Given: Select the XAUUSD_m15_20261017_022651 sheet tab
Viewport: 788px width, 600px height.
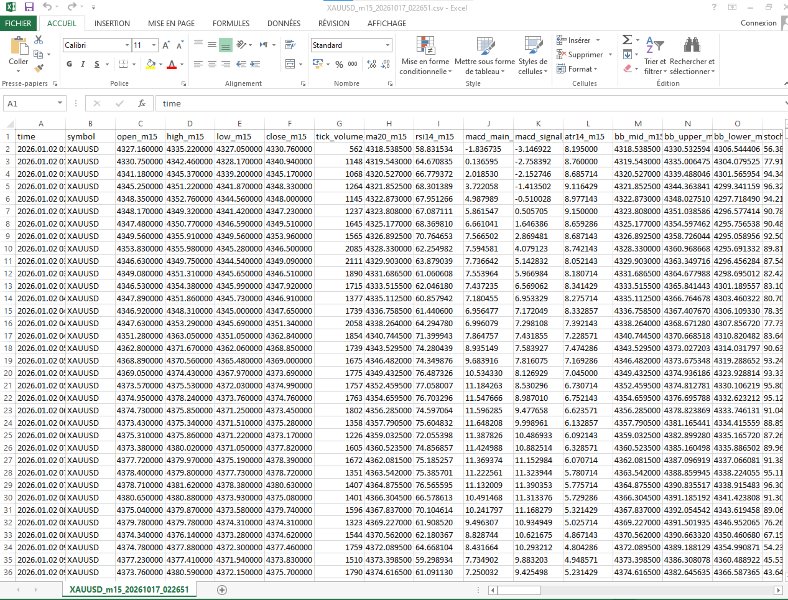Looking at the screenshot, I should click(x=129, y=589).
